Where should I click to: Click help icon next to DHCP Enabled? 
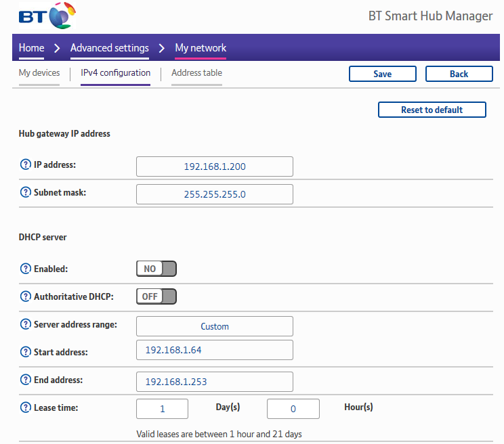click(26, 269)
